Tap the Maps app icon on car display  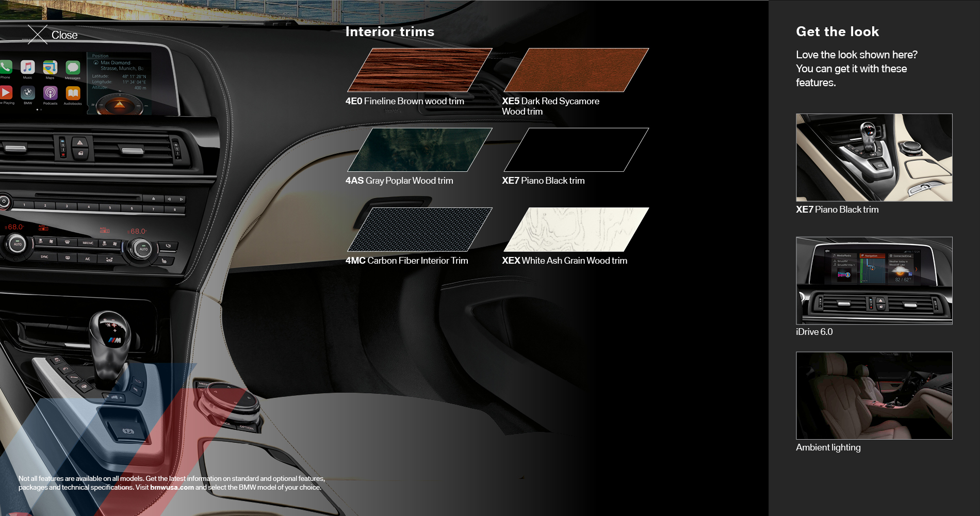point(50,67)
